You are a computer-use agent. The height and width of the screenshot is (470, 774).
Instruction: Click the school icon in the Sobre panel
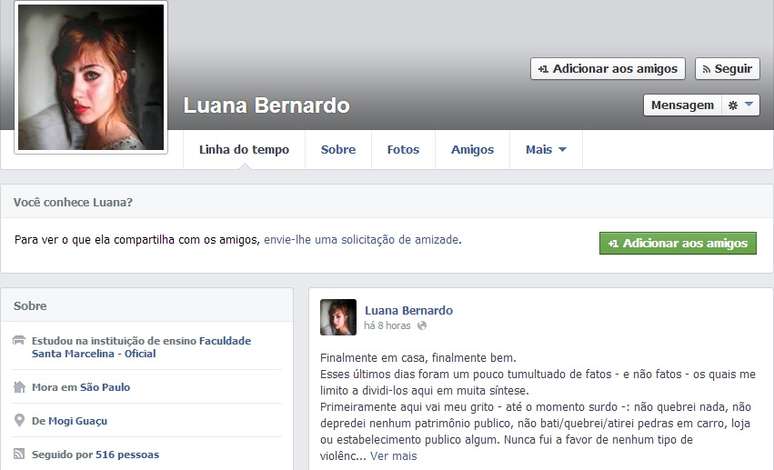pyautogui.click(x=19, y=340)
